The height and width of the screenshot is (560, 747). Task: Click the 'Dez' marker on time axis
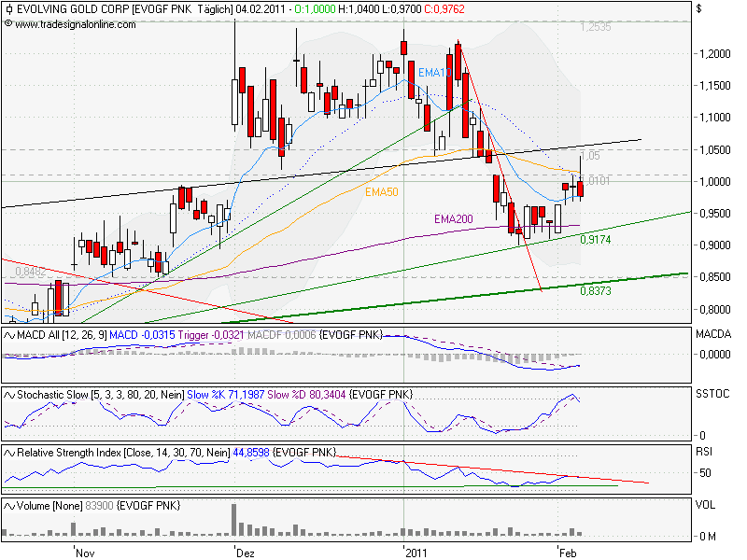tap(245, 553)
